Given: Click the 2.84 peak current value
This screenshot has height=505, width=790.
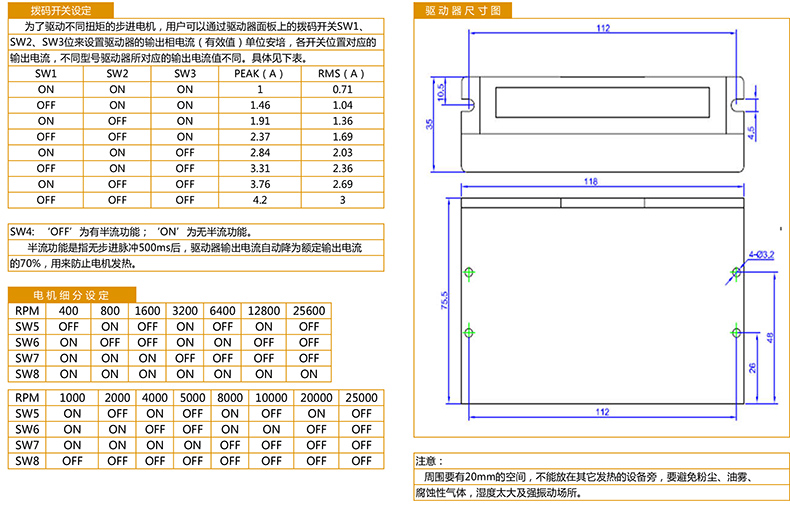Looking at the screenshot, I should 259,153.
